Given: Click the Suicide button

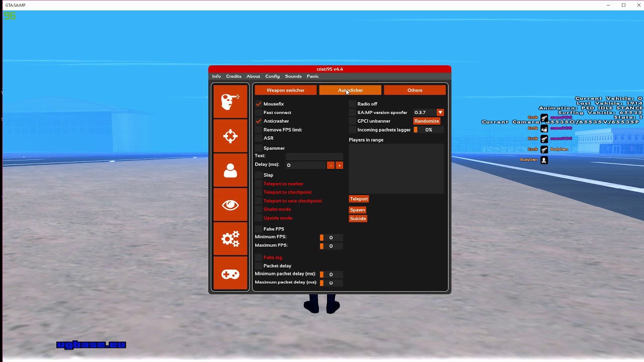Looking at the screenshot, I should point(358,219).
